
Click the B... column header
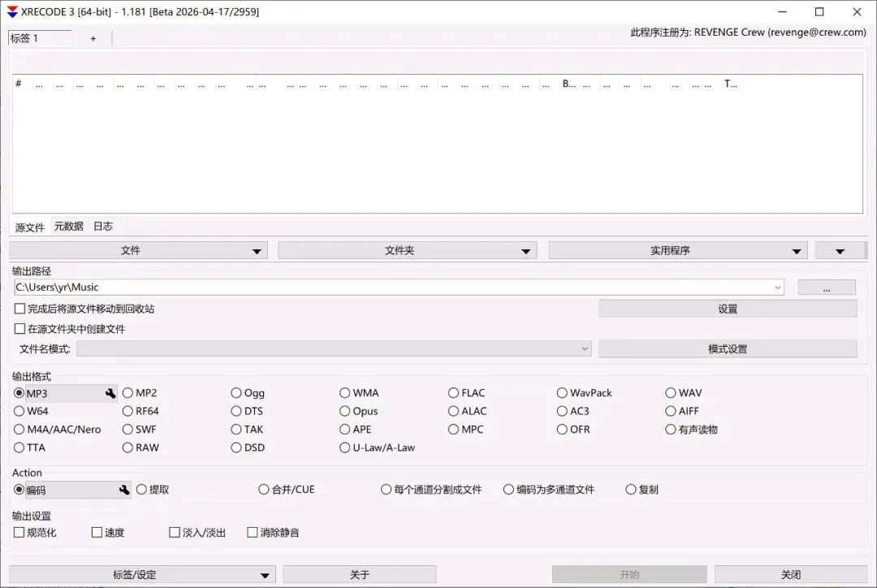pos(568,84)
